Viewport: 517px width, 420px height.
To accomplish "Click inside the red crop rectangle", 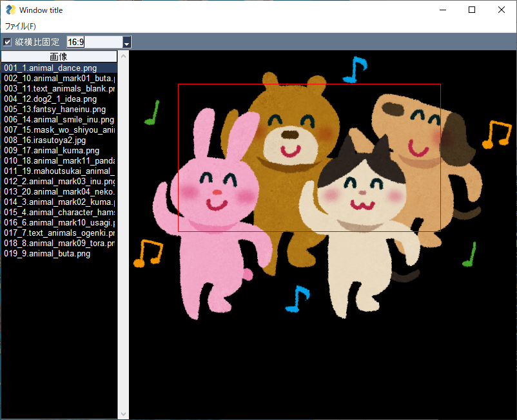I will tap(309, 158).
